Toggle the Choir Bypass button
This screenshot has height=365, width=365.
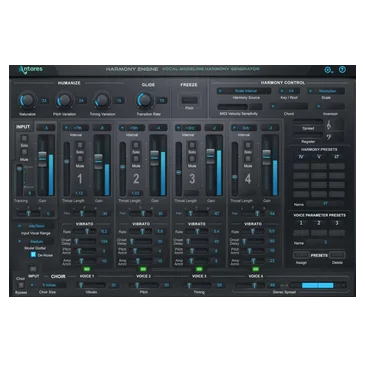click(21, 285)
